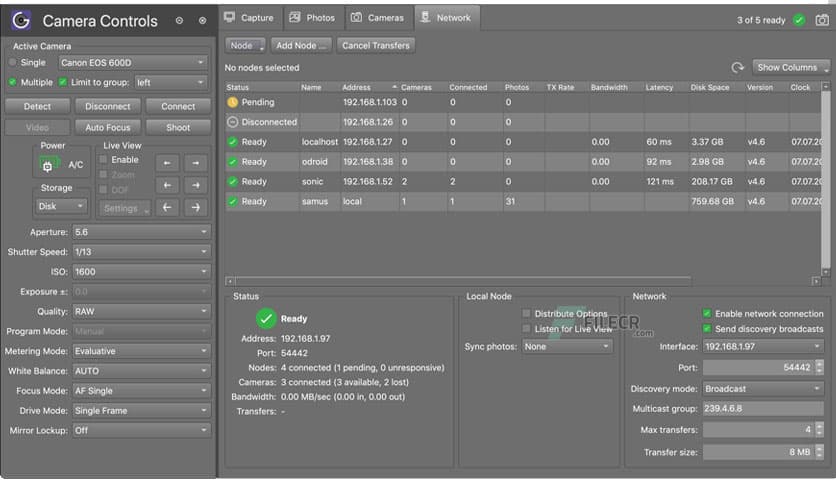Viewport: 836px width, 484px height.
Task: Click the sort arrow on the Address column
Action: (395, 87)
